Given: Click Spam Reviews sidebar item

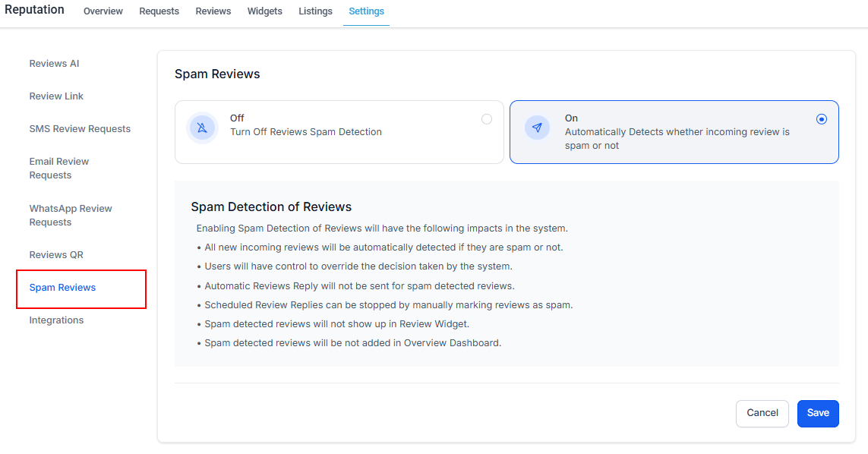Looking at the screenshot, I should tap(62, 288).
